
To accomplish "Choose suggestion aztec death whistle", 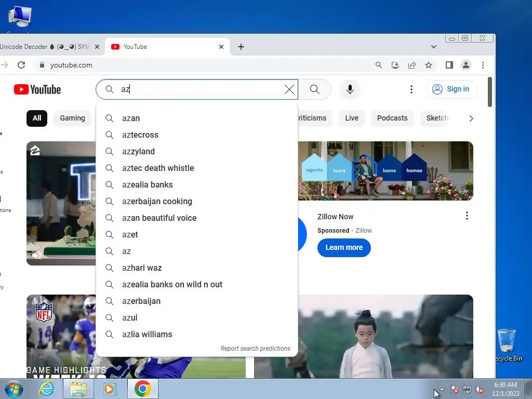I will (x=197, y=168).
